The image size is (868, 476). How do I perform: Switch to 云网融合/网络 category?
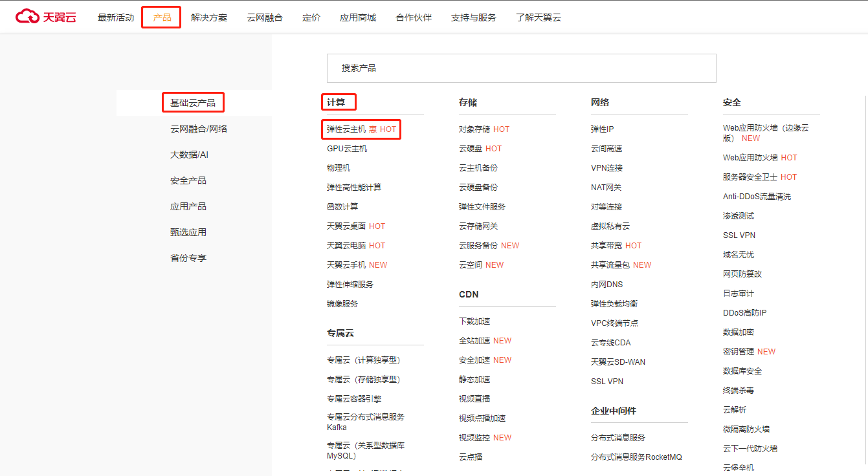pyautogui.click(x=199, y=129)
